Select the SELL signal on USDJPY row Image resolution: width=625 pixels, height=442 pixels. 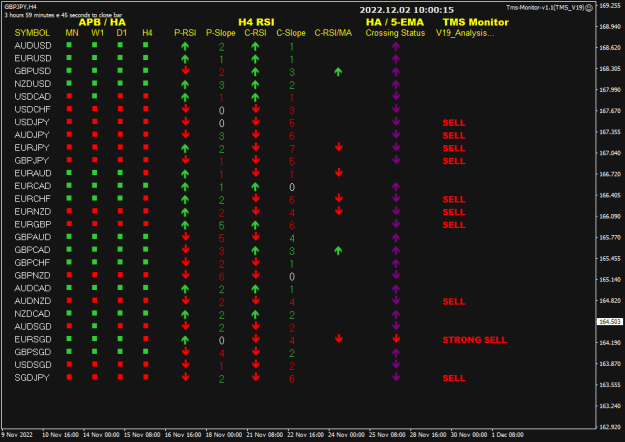454,123
